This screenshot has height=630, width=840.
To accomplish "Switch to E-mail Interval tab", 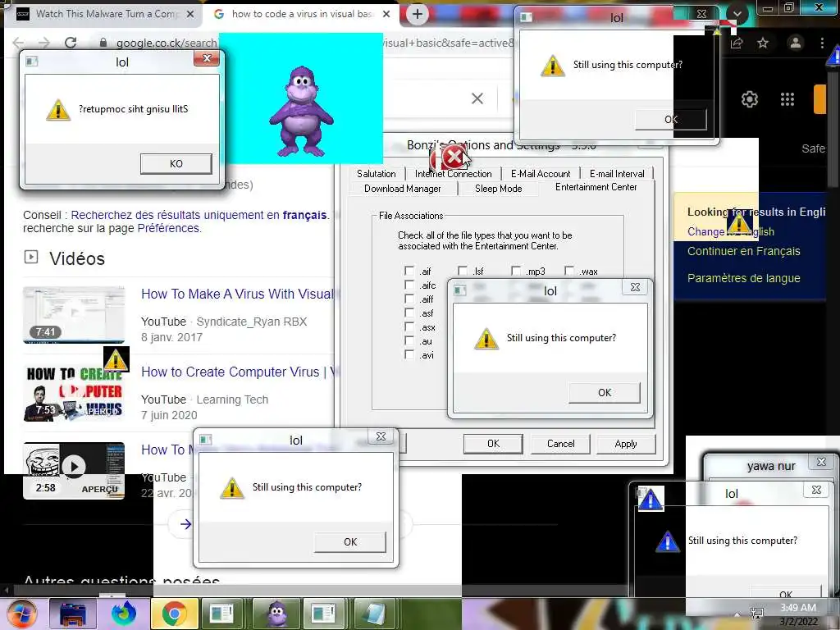I will 617,174.
